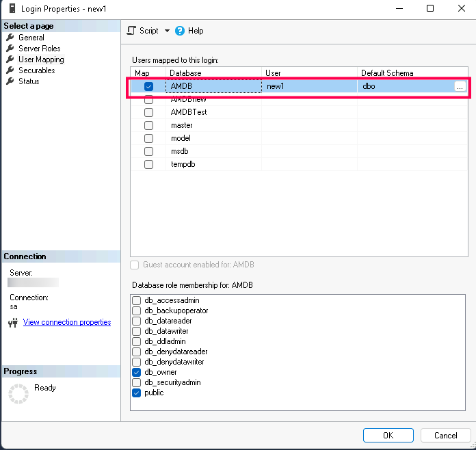
Task: Open the View connection properties link
Action: (67, 322)
